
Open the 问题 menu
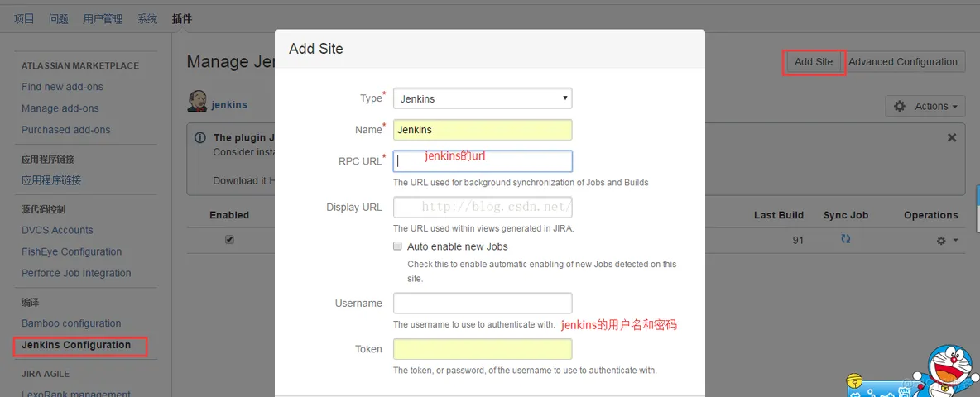pos(59,19)
